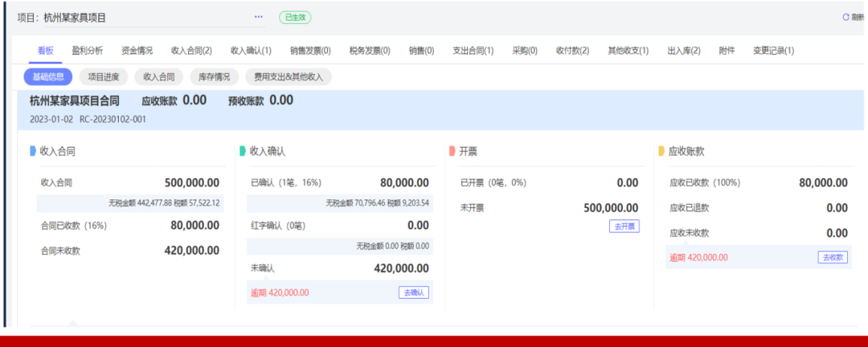The image size is (868, 347).
Task: Click the 已开票 (0笔, 0%) label
Action: click(x=493, y=182)
